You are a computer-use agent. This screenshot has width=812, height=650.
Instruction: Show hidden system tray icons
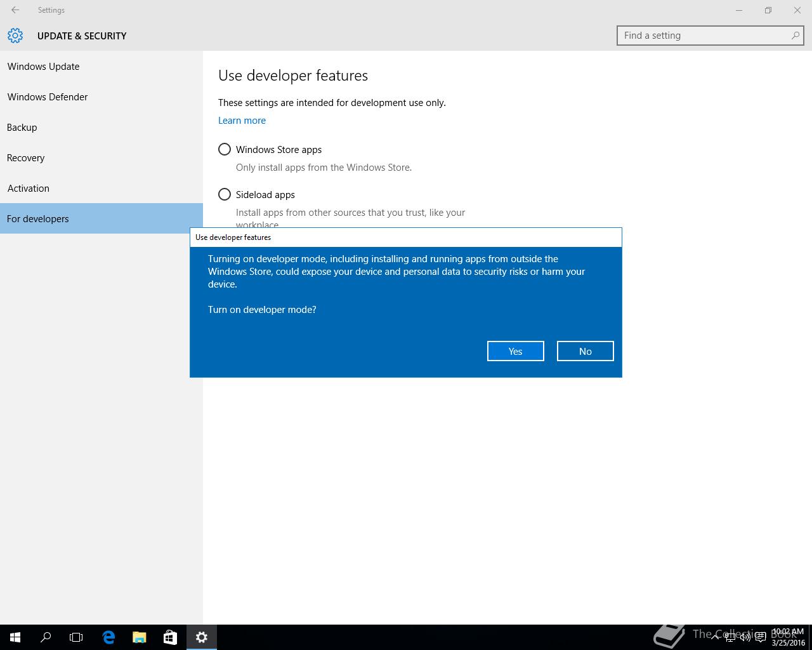[715, 637]
